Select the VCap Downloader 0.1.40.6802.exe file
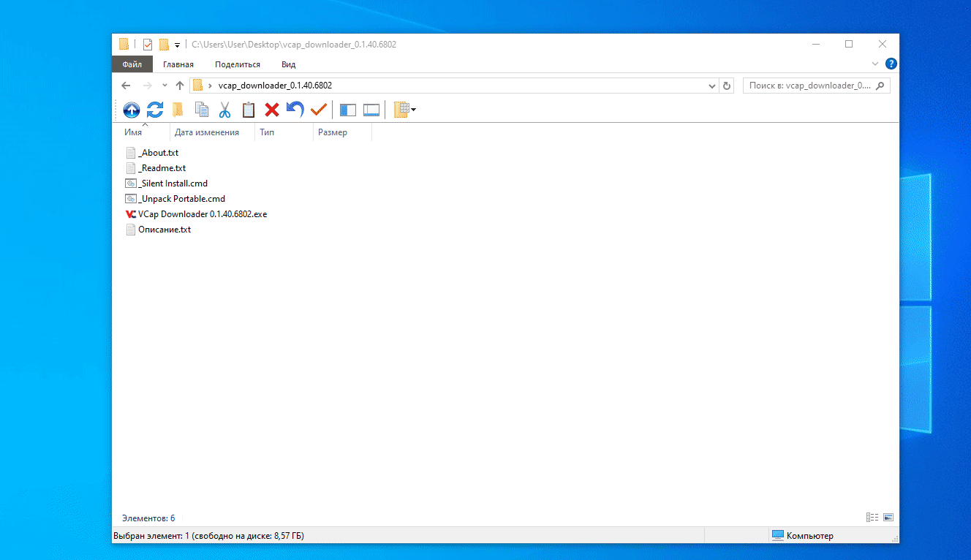Viewport: 971px width, 560px height. 203,214
